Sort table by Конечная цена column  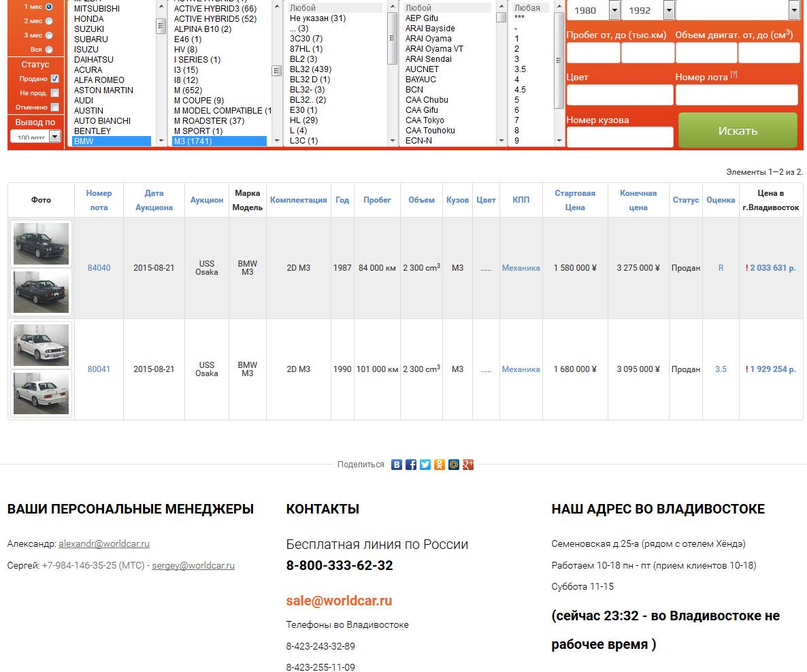pos(638,200)
